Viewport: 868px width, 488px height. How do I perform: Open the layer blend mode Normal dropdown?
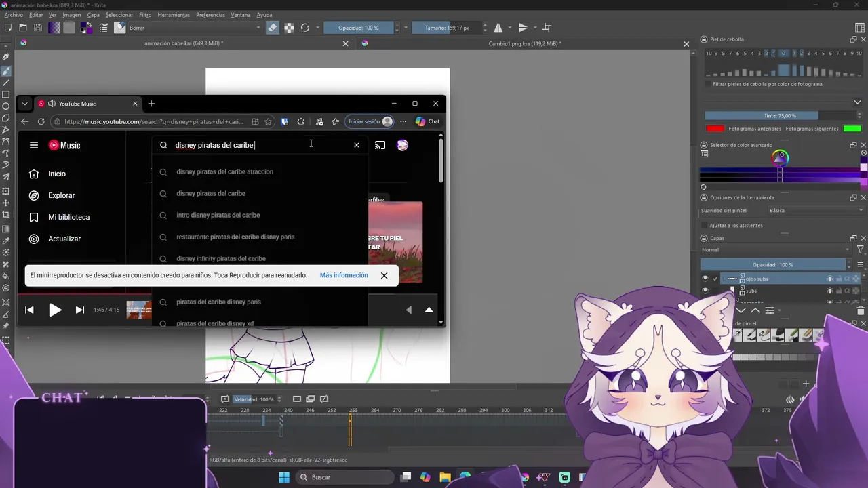[775, 249]
